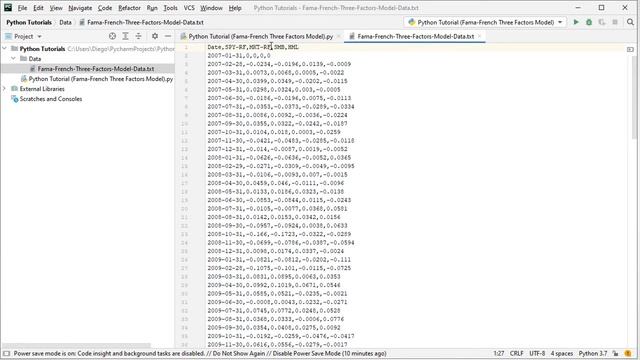Change CRLF line separator

(x=516, y=353)
